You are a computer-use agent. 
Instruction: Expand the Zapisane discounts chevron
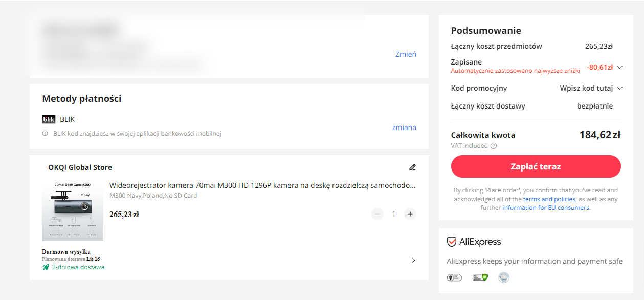(620, 67)
